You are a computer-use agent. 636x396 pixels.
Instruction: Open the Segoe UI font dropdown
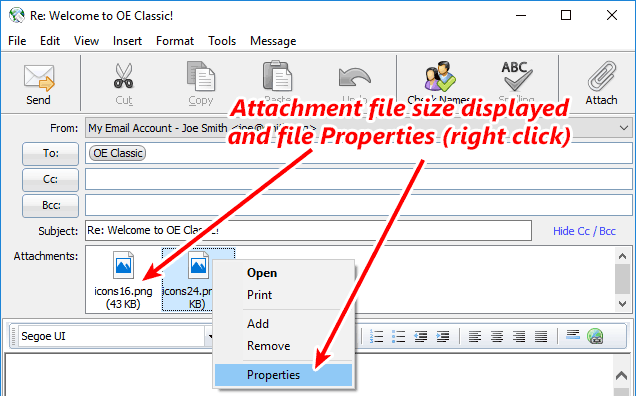(x=210, y=336)
